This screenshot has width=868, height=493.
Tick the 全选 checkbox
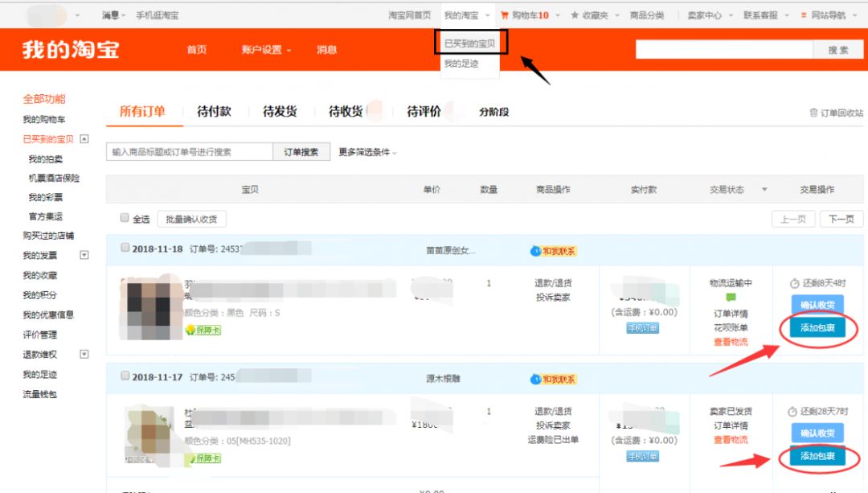(x=125, y=218)
